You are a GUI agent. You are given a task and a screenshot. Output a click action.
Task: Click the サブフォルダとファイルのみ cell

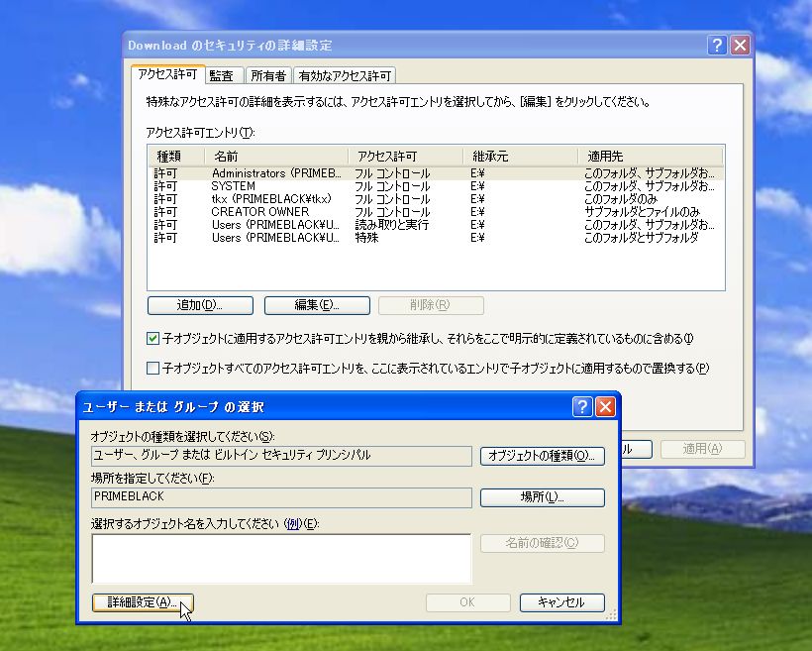click(642, 212)
